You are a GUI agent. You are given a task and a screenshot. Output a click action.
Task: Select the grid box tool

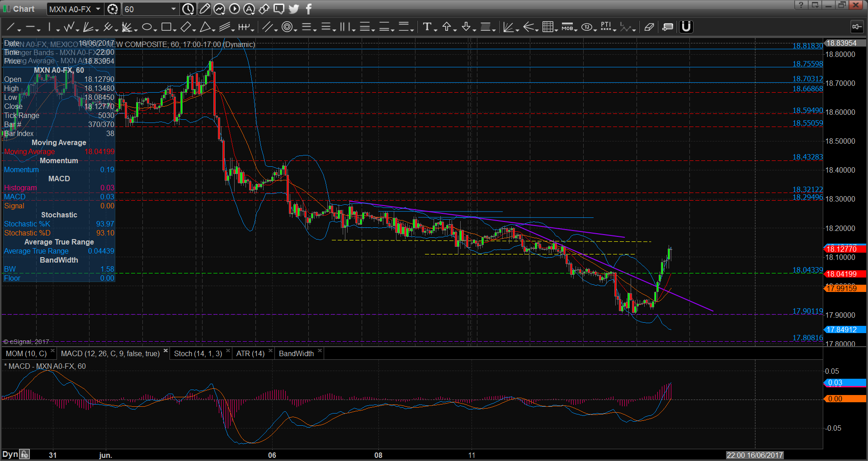tap(547, 27)
